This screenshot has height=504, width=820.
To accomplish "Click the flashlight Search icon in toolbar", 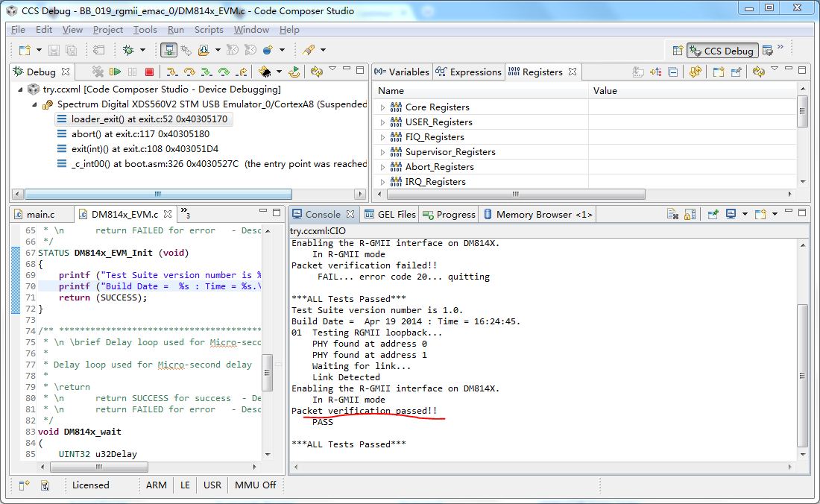I will tap(309, 50).
